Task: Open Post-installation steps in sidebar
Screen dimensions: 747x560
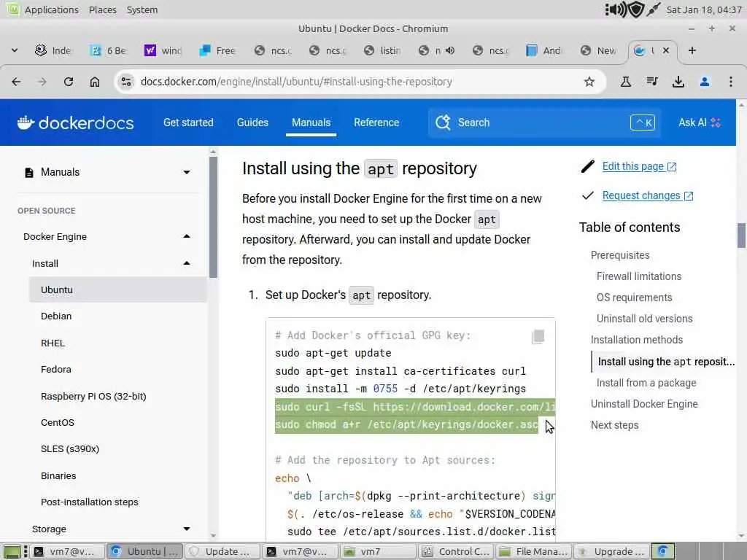Action: click(x=90, y=502)
